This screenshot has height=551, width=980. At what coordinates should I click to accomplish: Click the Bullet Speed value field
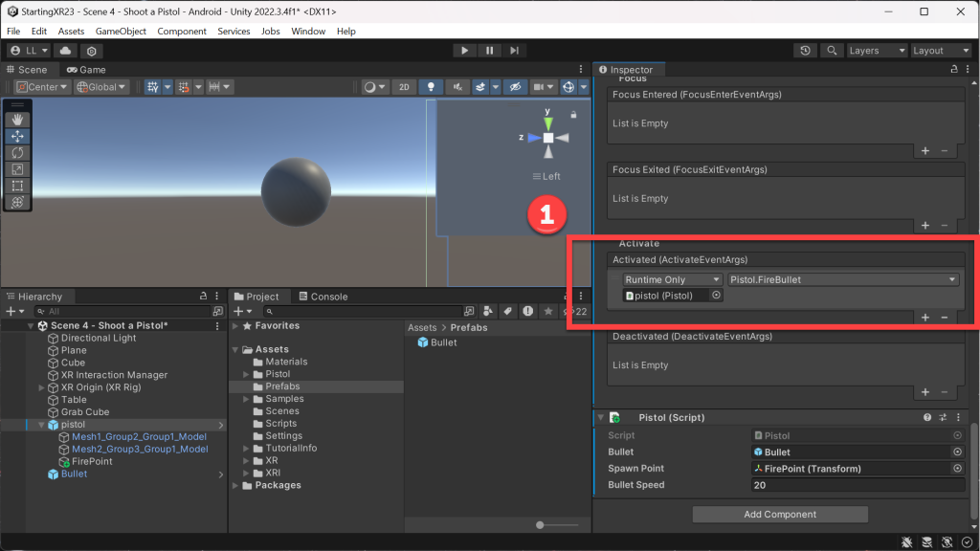pos(857,485)
